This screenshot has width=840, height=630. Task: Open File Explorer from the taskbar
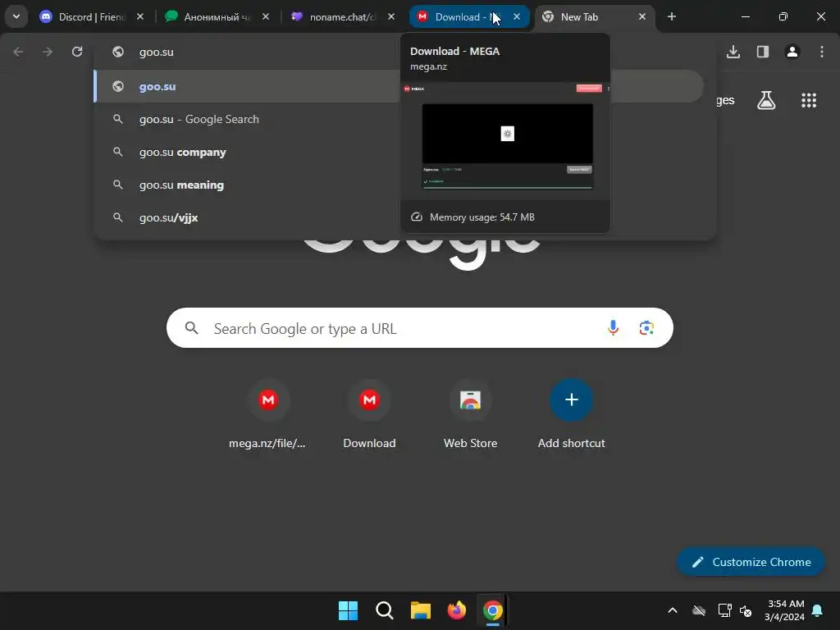pyautogui.click(x=421, y=610)
